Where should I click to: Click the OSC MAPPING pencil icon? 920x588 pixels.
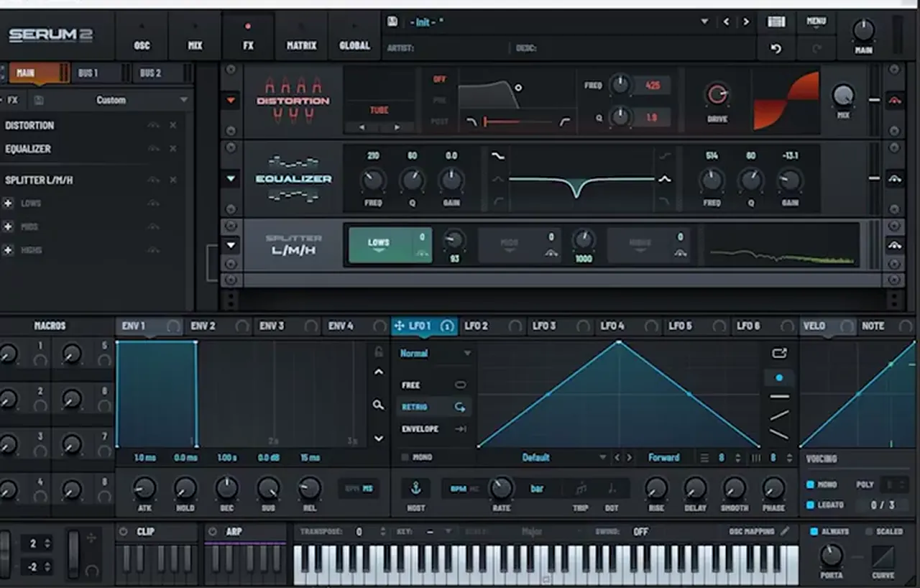785,531
